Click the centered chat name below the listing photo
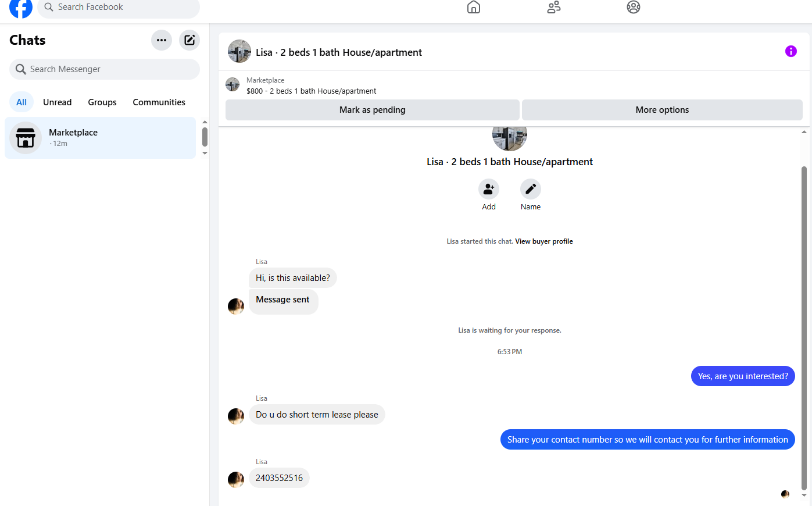This screenshot has width=812, height=506. 510,162
